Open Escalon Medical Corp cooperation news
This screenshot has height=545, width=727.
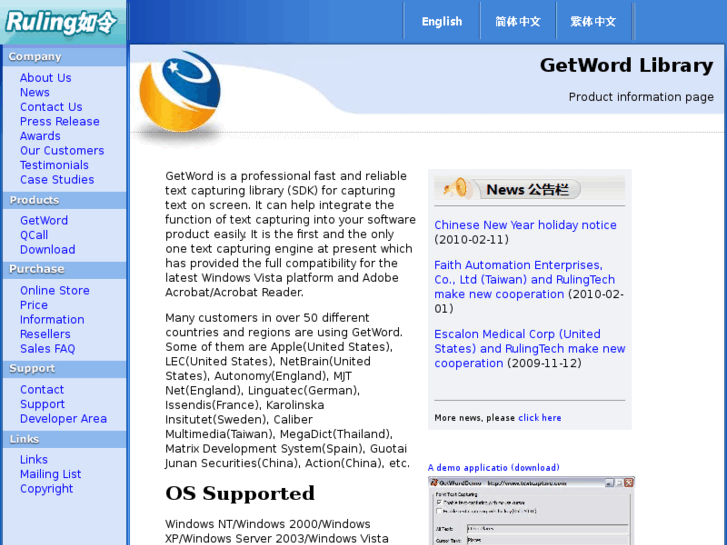click(x=529, y=348)
